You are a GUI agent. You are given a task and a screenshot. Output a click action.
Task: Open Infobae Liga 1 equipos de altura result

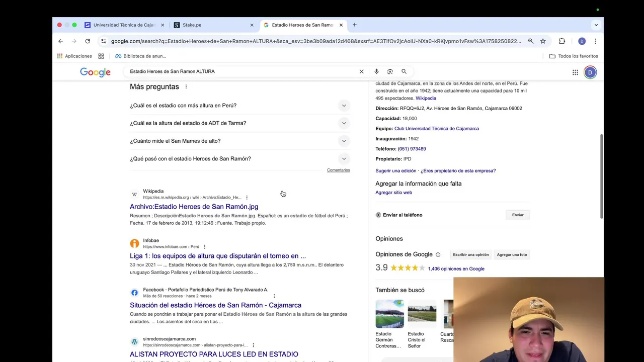(218, 256)
